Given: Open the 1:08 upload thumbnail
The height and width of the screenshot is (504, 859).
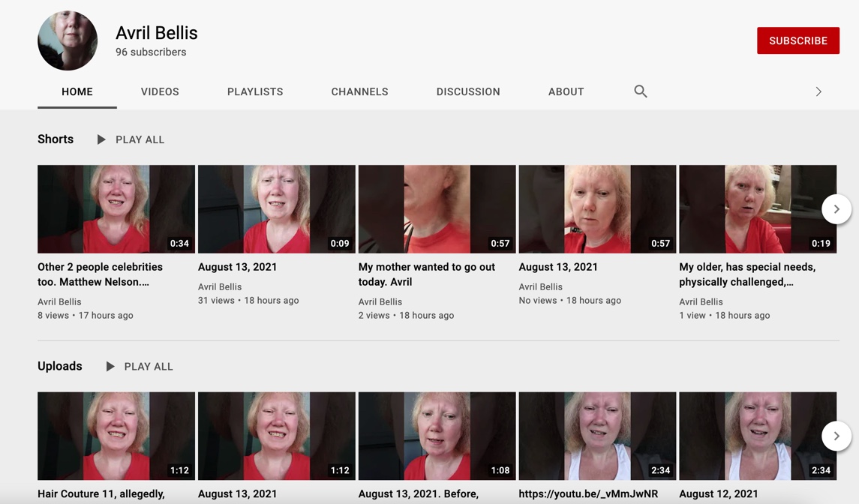Looking at the screenshot, I should pyautogui.click(x=437, y=436).
